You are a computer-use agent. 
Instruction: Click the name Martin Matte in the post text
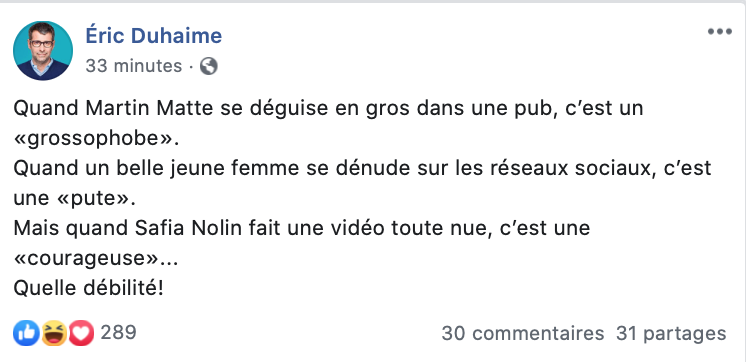(x=149, y=108)
